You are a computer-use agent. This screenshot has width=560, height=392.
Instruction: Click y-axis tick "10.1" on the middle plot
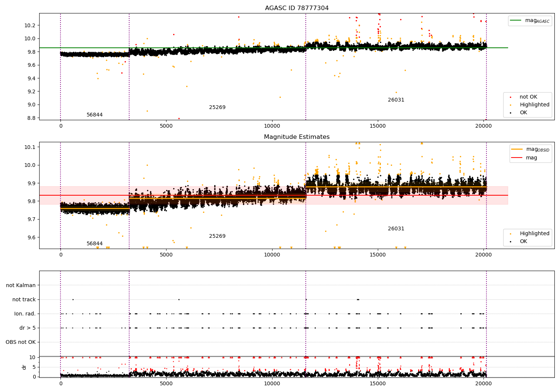[30, 147]
